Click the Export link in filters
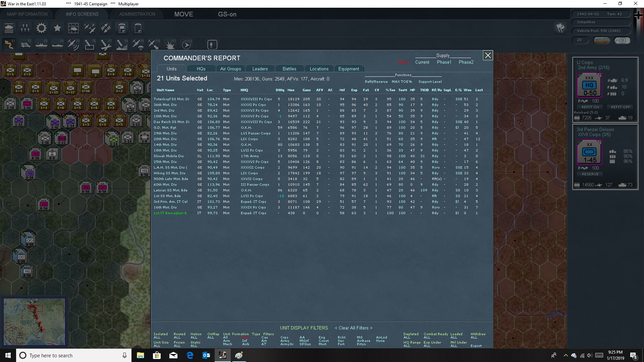This screenshot has height=362, width=644. [x=476, y=346]
